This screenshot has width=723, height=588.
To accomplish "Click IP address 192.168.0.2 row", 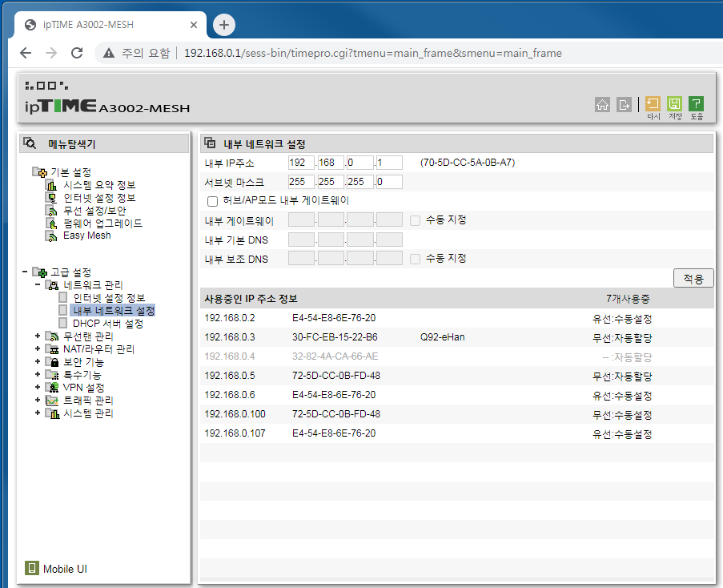I will [x=456, y=318].
